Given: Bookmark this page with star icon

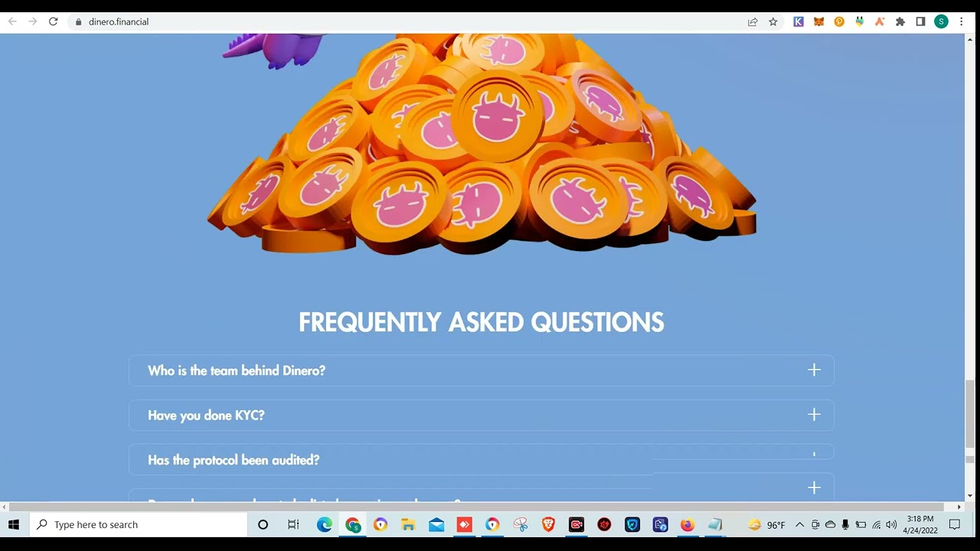Looking at the screenshot, I should tap(773, 21).
